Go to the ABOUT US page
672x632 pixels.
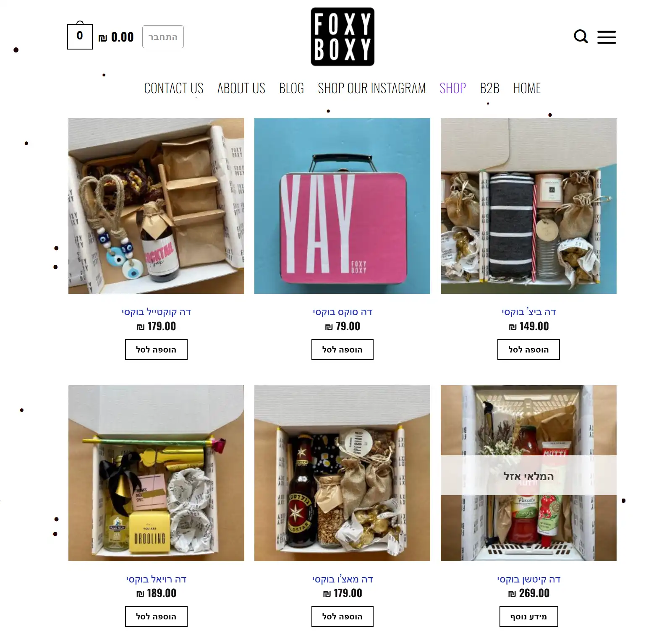click(241, 88)
